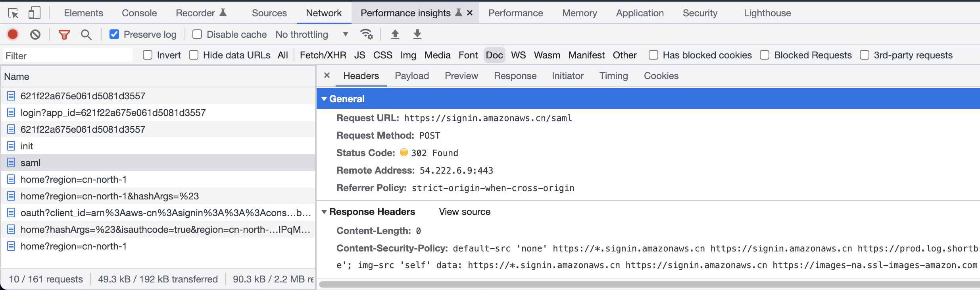Enable Disable cache
The height and width of the screenshot is (290, 980).
click(197, 34)
